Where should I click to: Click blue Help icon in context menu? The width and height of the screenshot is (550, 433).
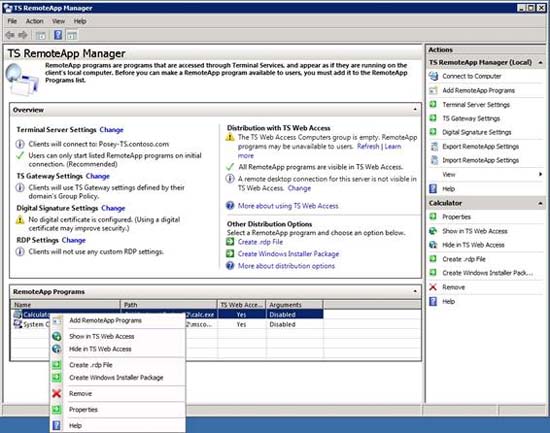[x=56, y=425]
